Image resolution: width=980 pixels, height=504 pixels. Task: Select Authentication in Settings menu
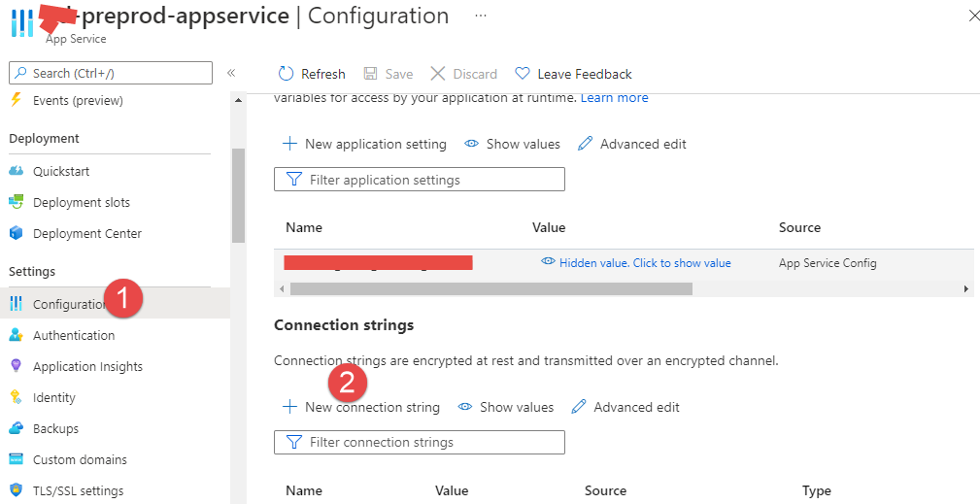coord(74,335)
